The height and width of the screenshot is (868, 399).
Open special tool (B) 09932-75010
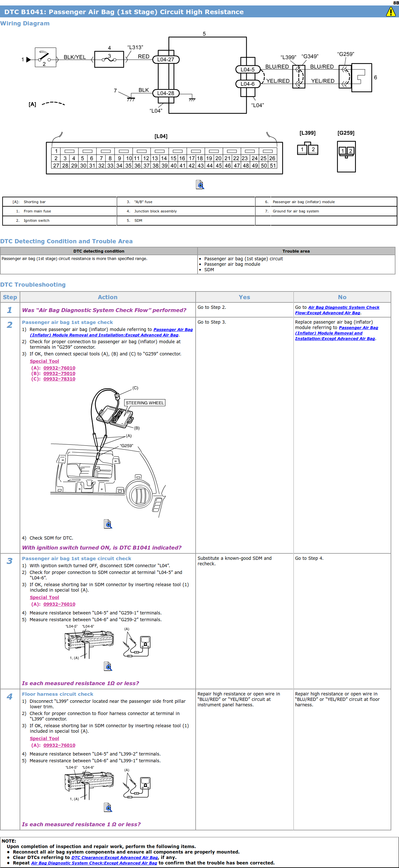click(x=59, y=373)
